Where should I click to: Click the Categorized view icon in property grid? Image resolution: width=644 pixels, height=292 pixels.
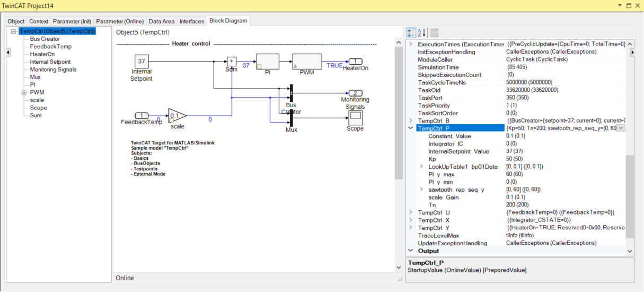pyautogui.click(x=411, y=32)
